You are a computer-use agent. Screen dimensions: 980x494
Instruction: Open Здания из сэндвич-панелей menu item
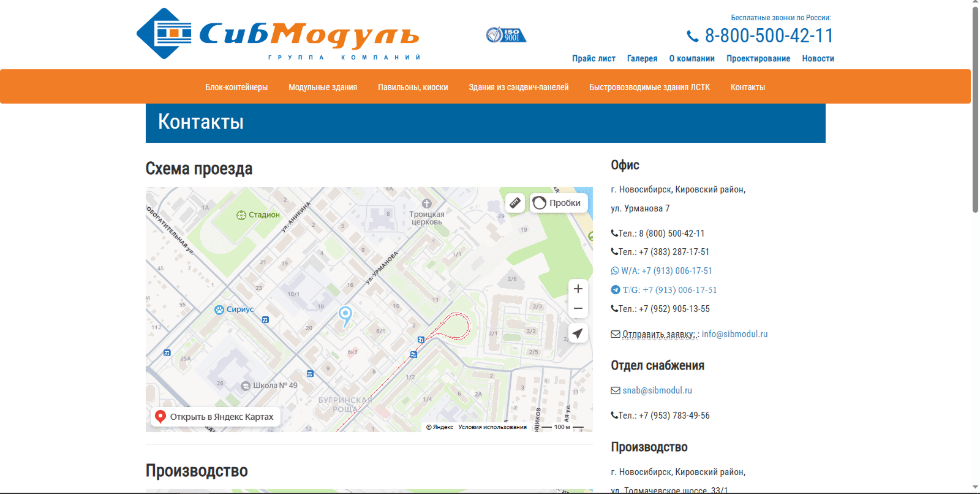(x=519, y=87)
